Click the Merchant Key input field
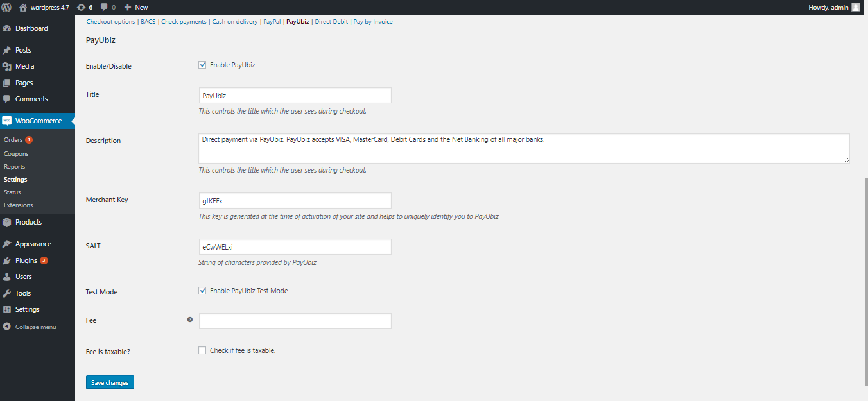Viewport: 868px width, 401px height. pos(295,201)
